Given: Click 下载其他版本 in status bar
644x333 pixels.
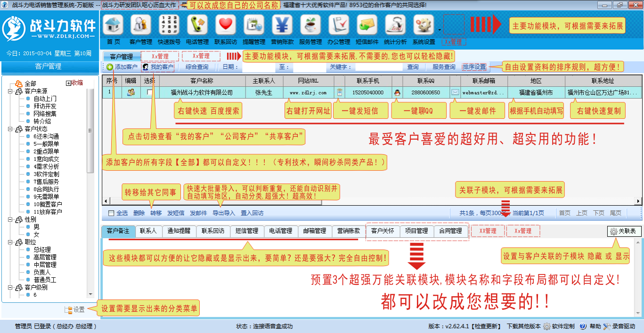Looking at the screenshot, I should (523, 326).
